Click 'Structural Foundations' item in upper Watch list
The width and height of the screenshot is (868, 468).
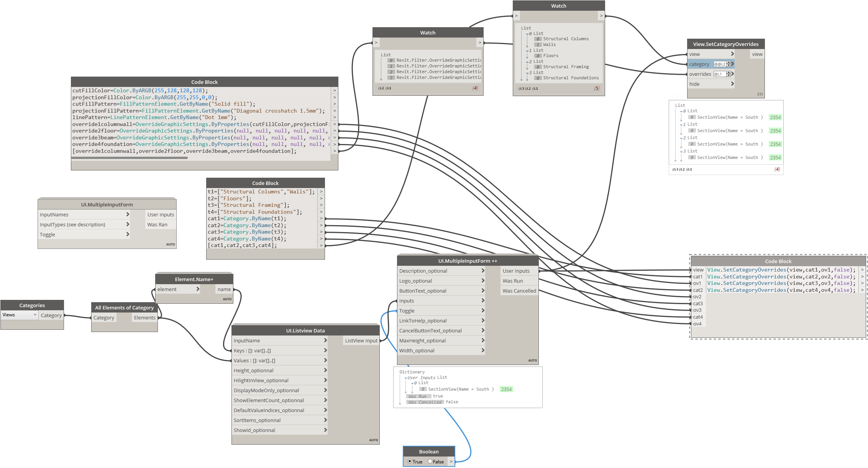click(x=571, y=78)
